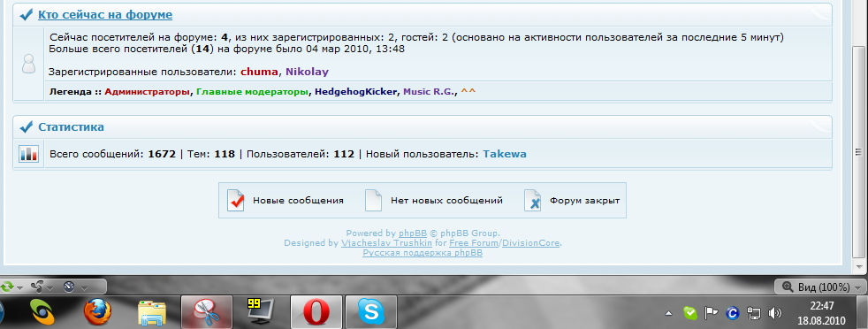This screenshot has height=329, width=868.
Task: Click the 'Легенда ::' label
Action: [x=75, y=91]
